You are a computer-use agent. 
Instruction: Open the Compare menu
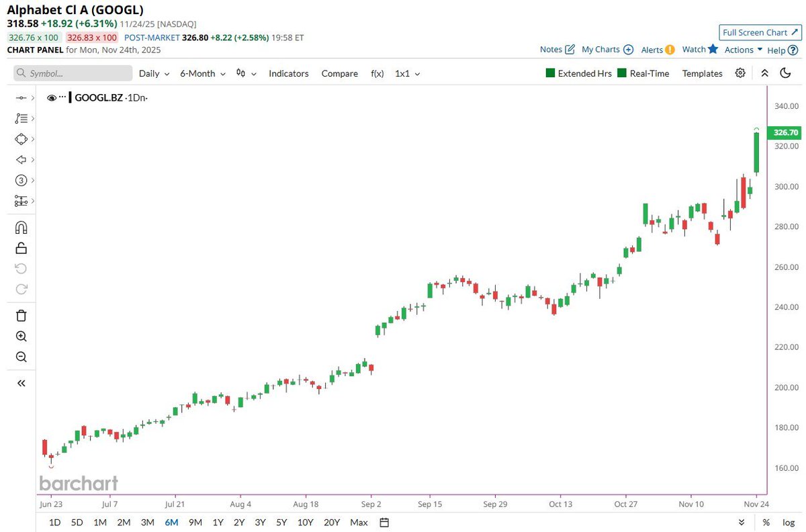click(339, 73)
